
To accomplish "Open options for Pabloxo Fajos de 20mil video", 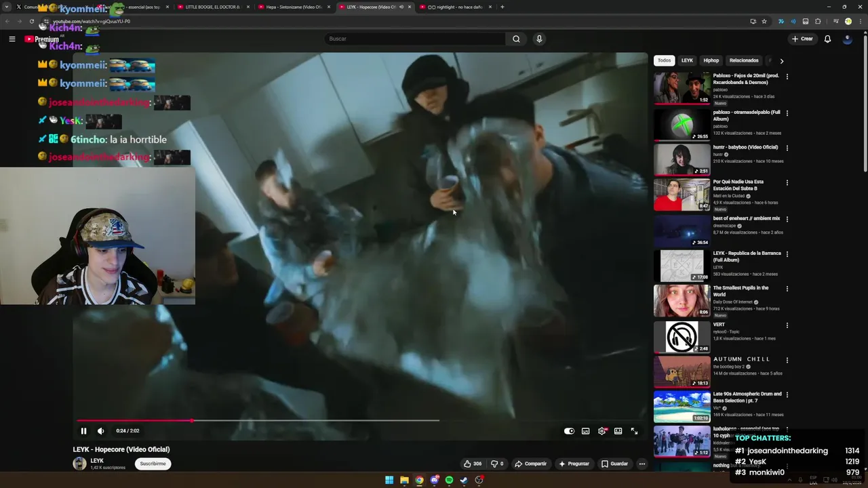I will click(x=787, y=77).
